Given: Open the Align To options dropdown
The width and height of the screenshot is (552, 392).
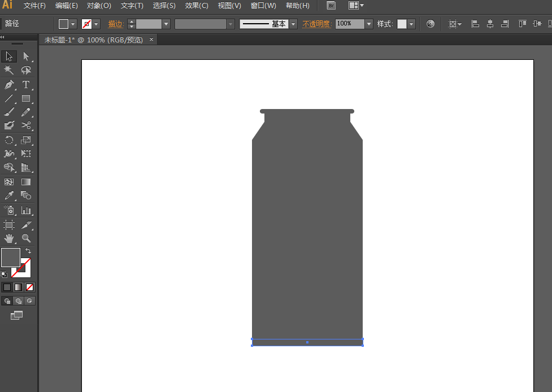Looking at the screenshot, I should [454, 24].
